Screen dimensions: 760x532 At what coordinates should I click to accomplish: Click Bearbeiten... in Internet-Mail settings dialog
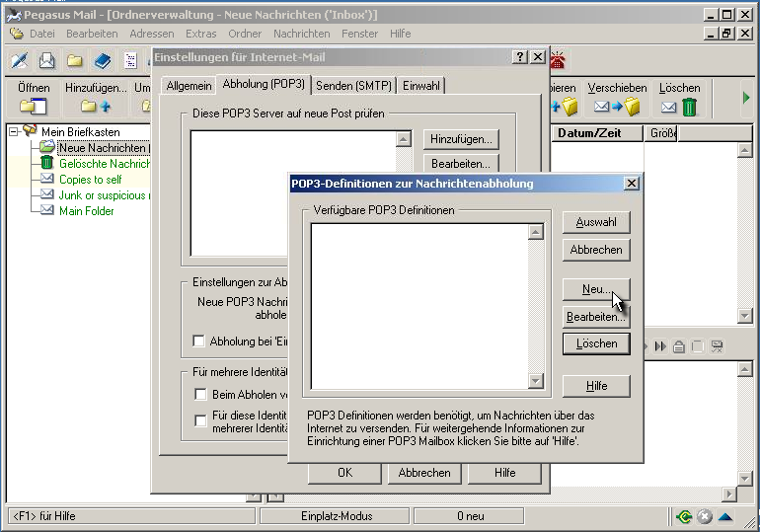tap(461, 163)
